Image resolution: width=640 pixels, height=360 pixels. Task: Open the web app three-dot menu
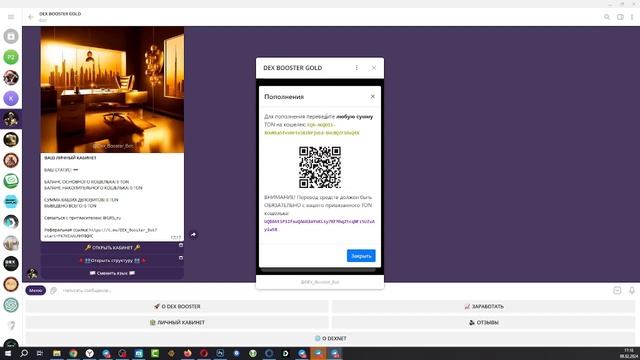coord(356,68)
